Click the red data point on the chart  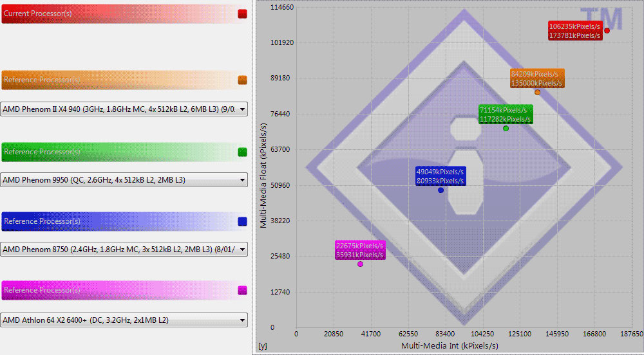pyautogui.click(x=607, y=31)
